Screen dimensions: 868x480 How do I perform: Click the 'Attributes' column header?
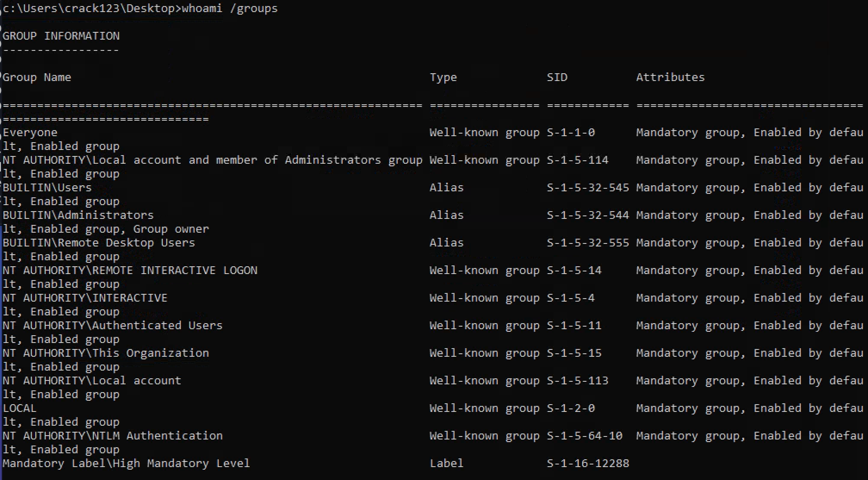670,77
